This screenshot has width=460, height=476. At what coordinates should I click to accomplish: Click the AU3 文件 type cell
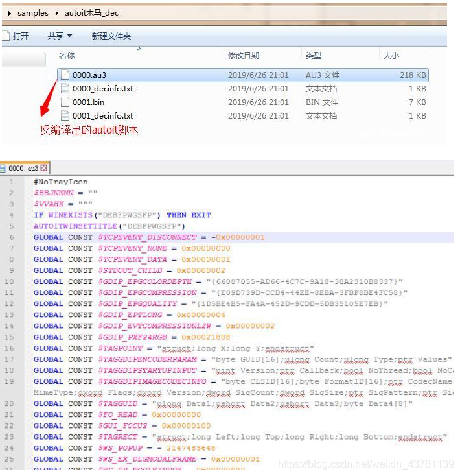323,75
